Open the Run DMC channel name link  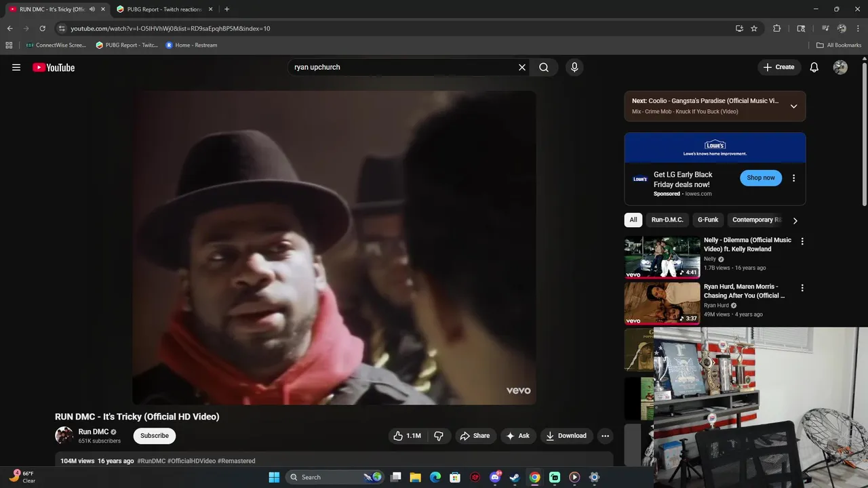94,432
